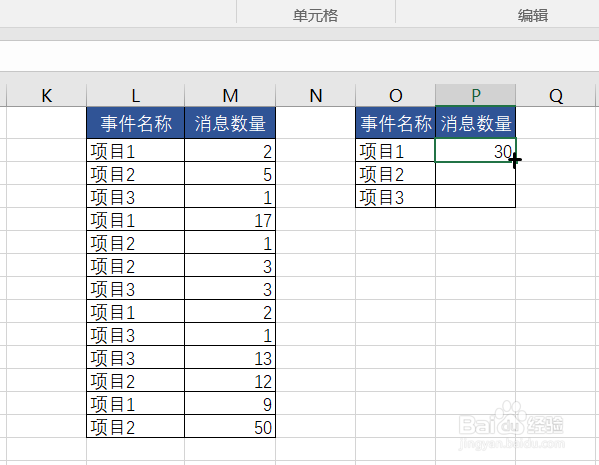Select cell with value 9 in column M
The height and width of the screenshot is (465, 599).
point(230,403)
